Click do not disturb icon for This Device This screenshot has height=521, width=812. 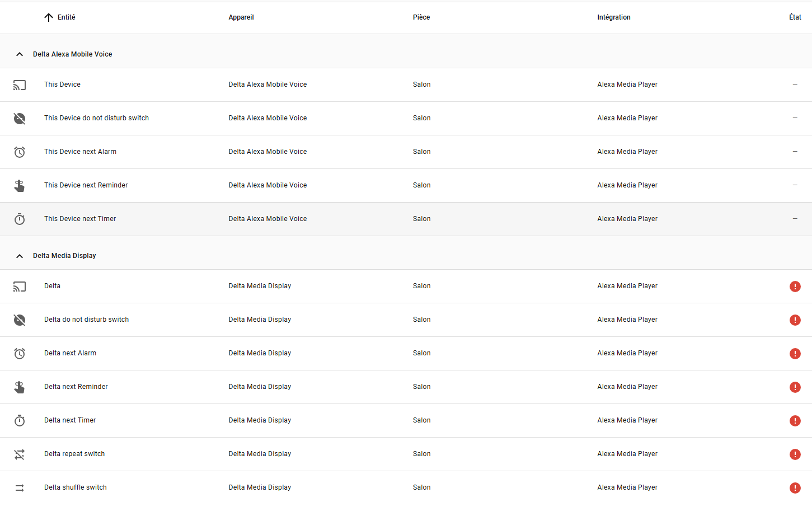point(20,119)
